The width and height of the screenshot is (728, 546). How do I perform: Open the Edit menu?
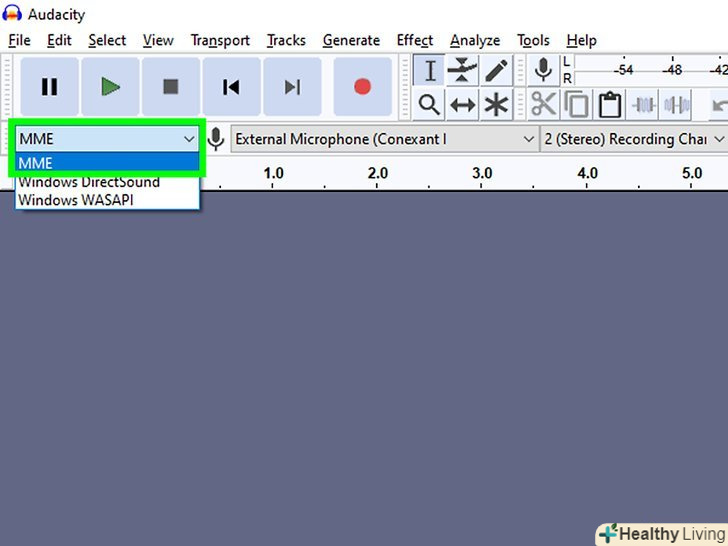click(x=59, y=40)
